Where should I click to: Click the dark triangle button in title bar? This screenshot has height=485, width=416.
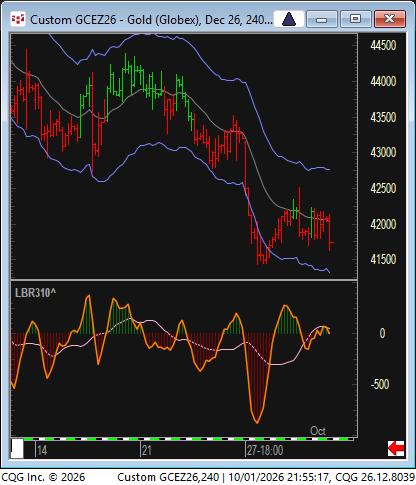click(x=289, y=19)
